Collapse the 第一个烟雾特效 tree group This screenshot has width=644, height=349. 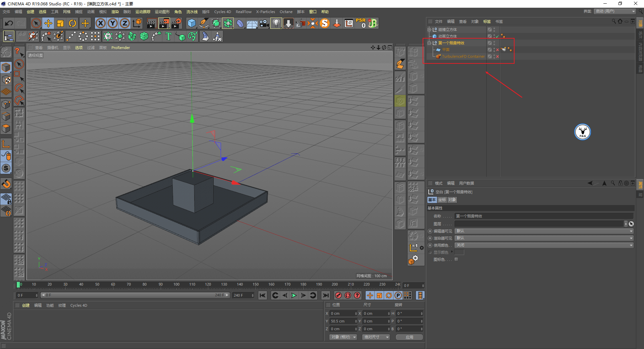coord(429,43)
